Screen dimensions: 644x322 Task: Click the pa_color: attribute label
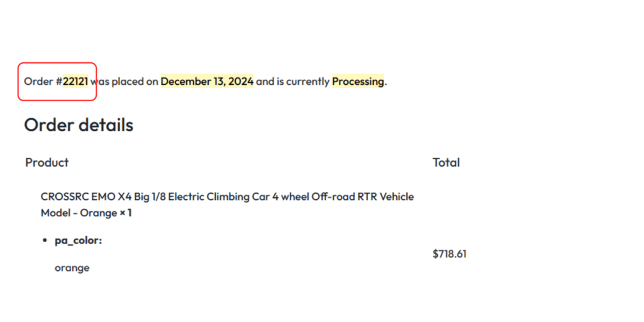click(x=78, y=240)
